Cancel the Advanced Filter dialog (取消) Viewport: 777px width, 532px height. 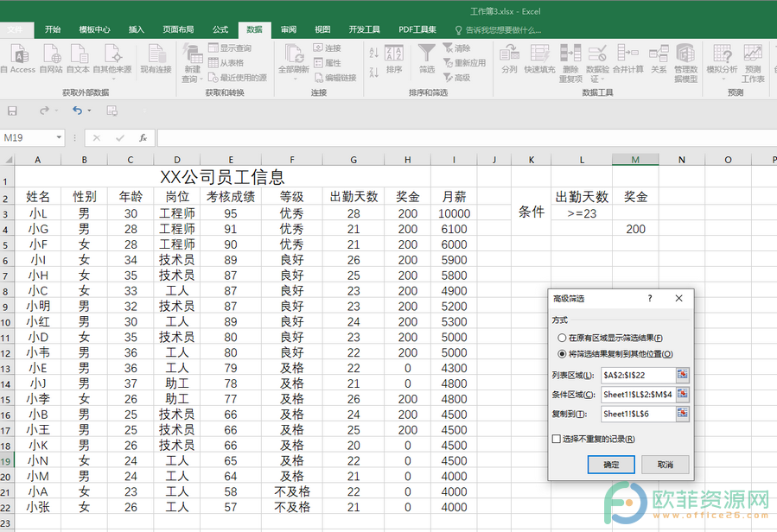pos(665,465)
